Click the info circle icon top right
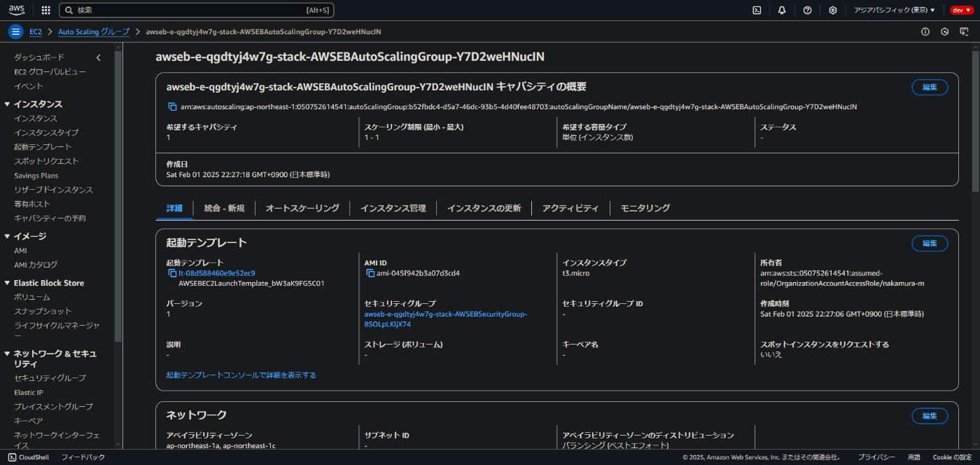 point(925,32)
